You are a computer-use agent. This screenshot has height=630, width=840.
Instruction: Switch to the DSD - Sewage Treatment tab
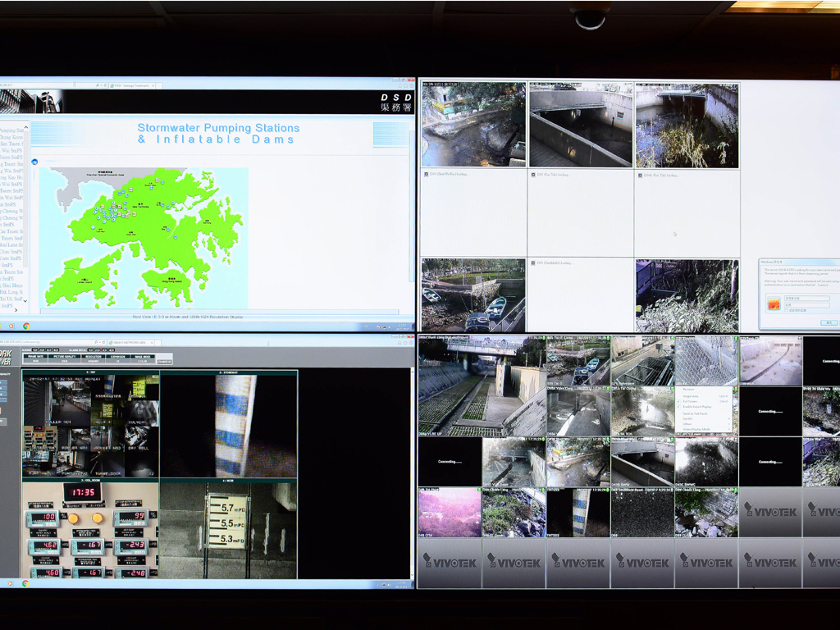coord(133,85)
